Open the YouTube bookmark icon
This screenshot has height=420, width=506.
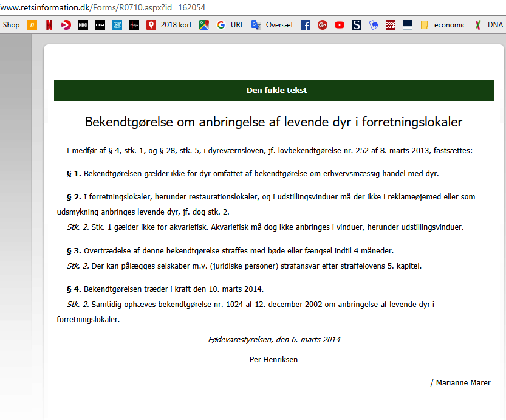(340, 25)
